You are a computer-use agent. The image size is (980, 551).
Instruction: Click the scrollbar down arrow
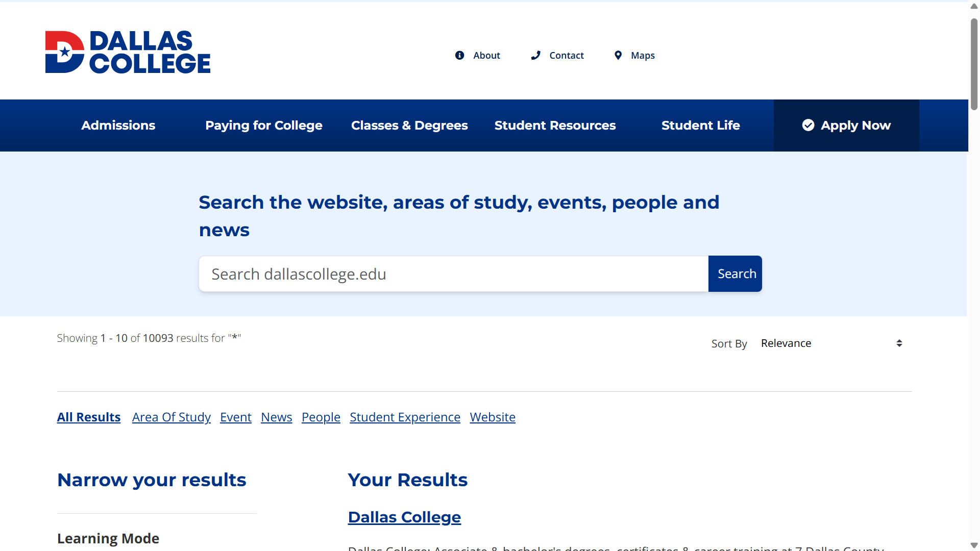(973, 545)
